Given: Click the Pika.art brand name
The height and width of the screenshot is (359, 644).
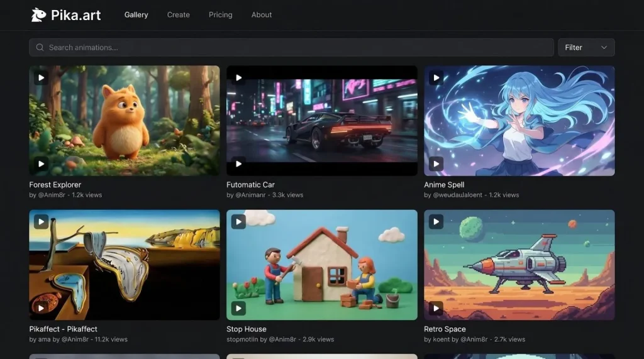Looking at the screenshot, I should [x=76, y=15].
